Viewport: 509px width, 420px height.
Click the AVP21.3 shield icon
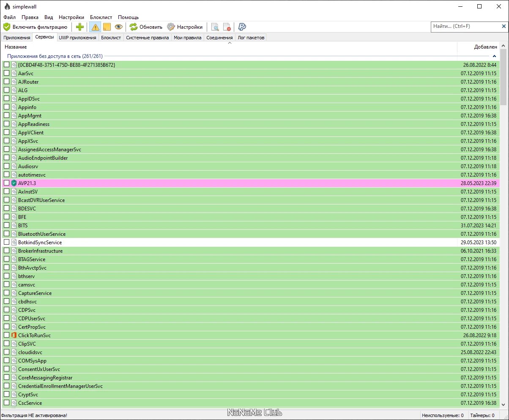click(x=14, y=183)
